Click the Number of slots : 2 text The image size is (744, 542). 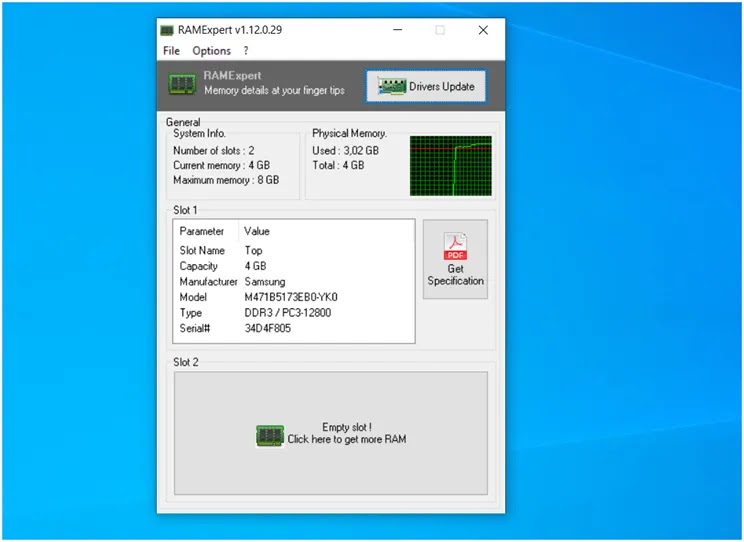214,150
